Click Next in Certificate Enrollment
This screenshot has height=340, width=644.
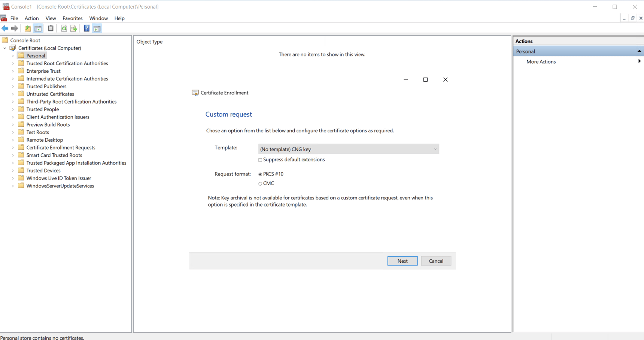coord(402,261)
